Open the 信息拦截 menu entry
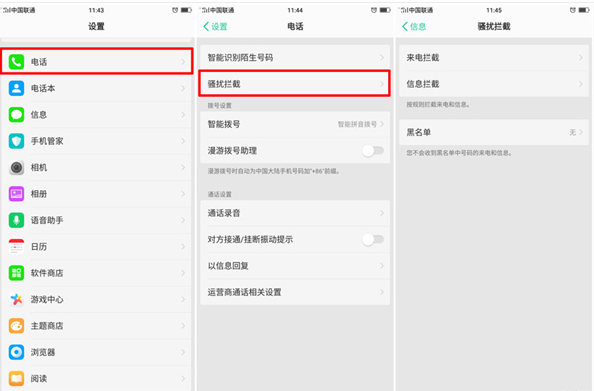 494,84
